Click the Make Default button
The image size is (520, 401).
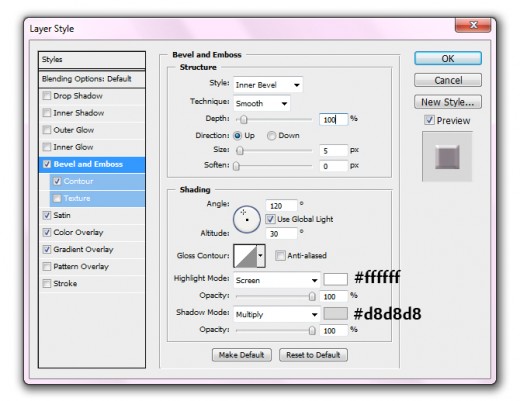click(x=242, y=355)
